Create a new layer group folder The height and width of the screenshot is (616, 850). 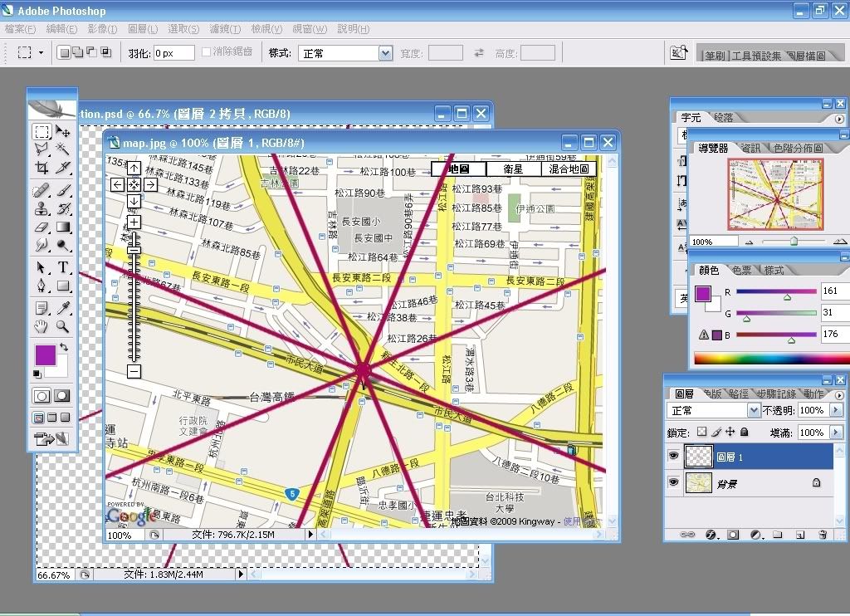pos(777,535)
